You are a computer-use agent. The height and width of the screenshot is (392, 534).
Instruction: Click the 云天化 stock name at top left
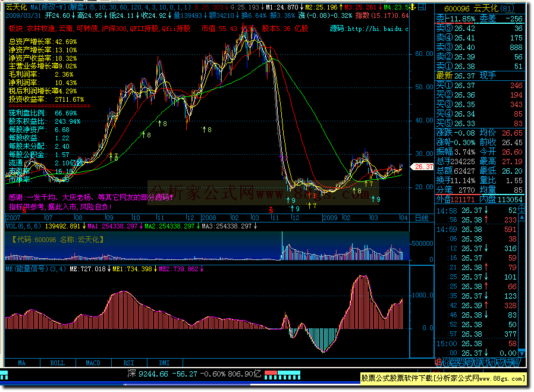(x=16, y=7)
